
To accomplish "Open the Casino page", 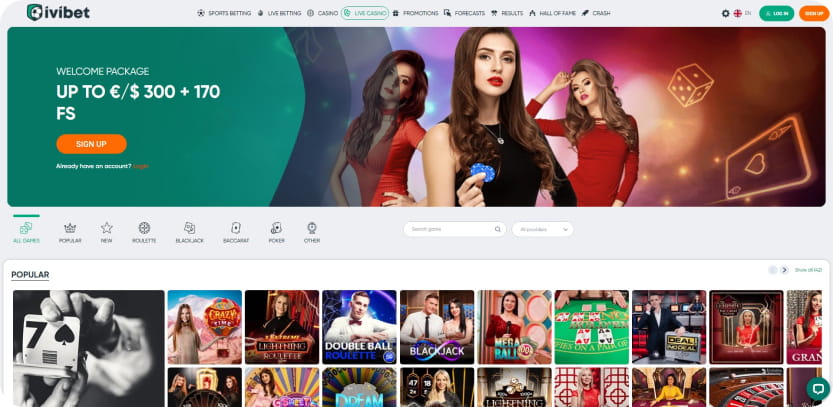I will click(x=322, y=13).
